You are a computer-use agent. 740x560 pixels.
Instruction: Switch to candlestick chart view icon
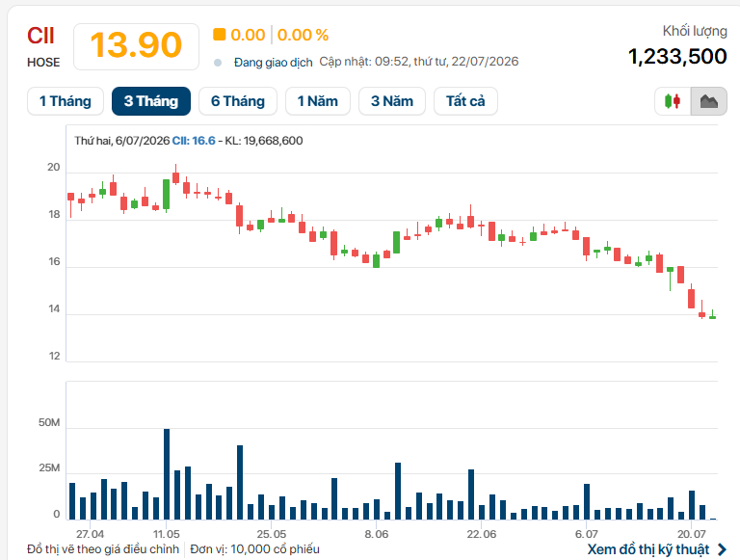click(x=673, y=101)
